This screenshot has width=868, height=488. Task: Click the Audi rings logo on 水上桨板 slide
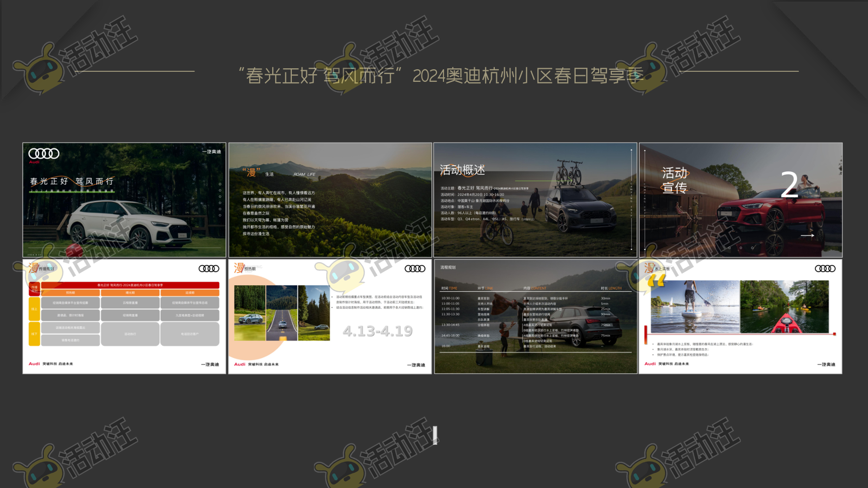coord(825,269)
